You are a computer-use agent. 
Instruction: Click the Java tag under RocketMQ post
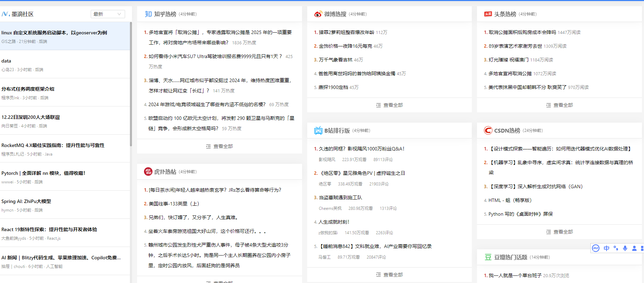point(48,154)
